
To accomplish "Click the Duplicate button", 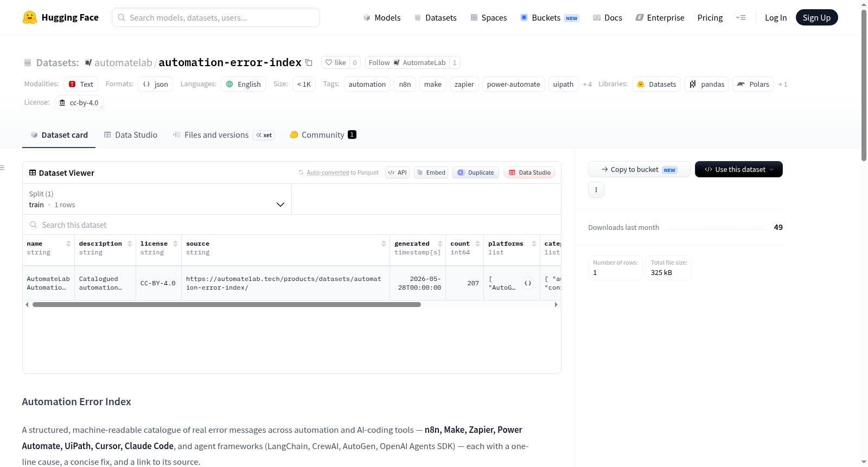I will pos(476,172).
